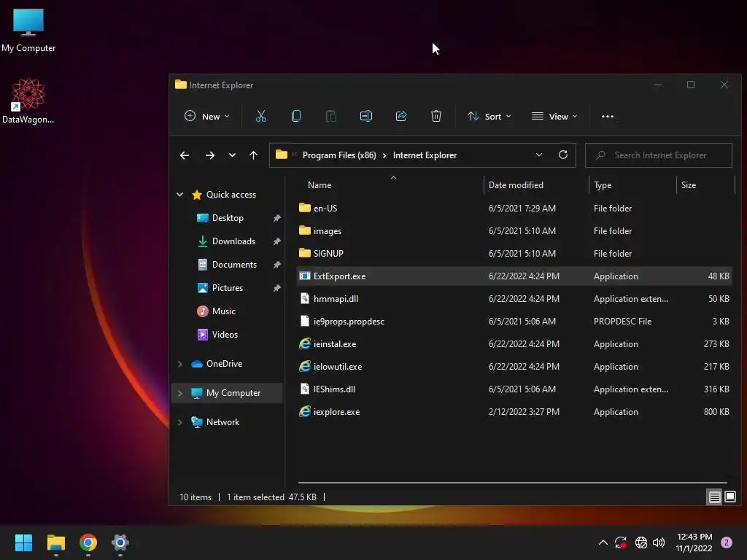The height and width of the screenshot is (560, 747).
Task: Select the ie9props.propdesc file
Action: (514, 322)
